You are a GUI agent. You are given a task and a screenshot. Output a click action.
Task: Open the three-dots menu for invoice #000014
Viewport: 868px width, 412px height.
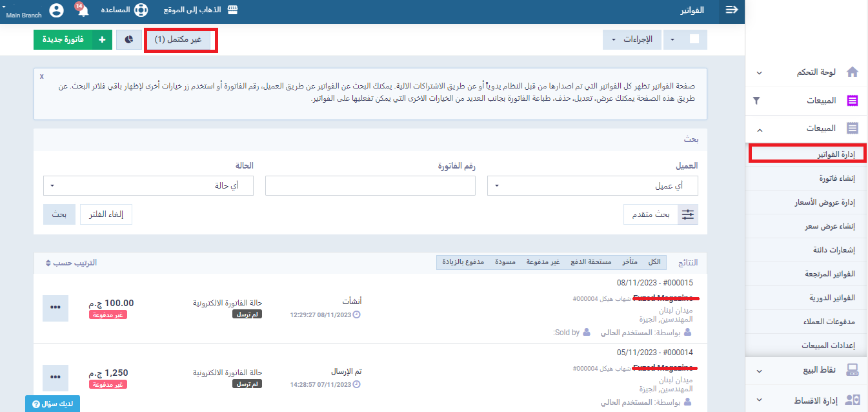click(56, 377)
